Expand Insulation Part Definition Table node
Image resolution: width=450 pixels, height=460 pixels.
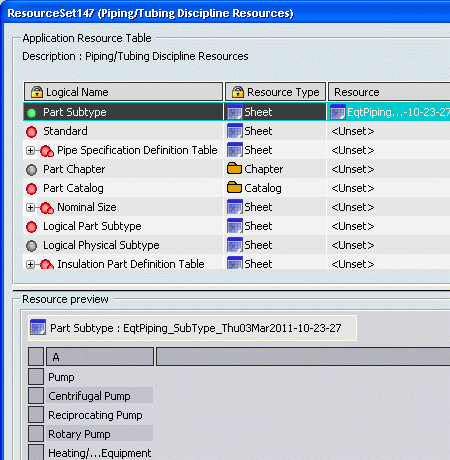coord(30,265)
